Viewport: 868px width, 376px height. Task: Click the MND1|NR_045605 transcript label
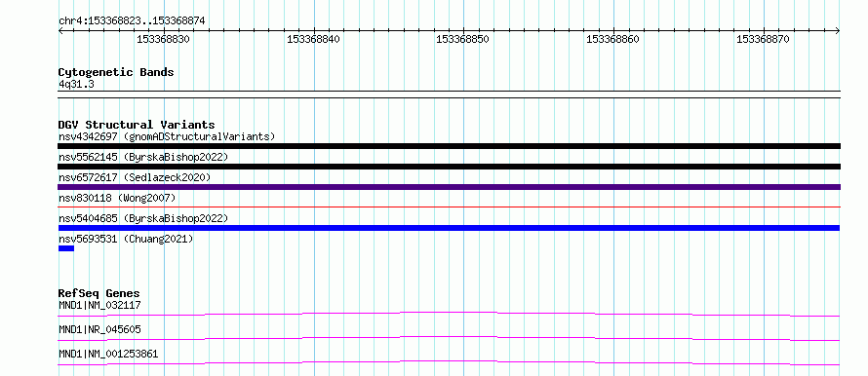(99, 329)
